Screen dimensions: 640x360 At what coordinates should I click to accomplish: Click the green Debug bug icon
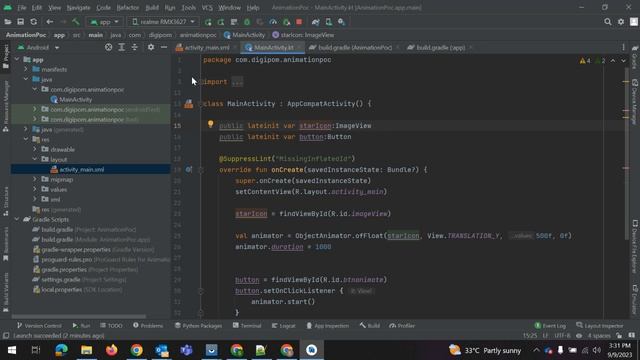point(247,22)
